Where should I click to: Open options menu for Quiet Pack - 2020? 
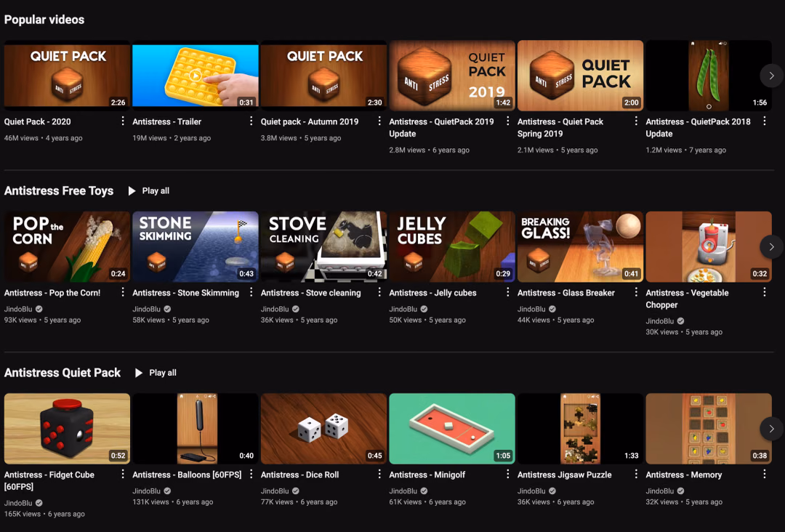[x=123, y=121]
